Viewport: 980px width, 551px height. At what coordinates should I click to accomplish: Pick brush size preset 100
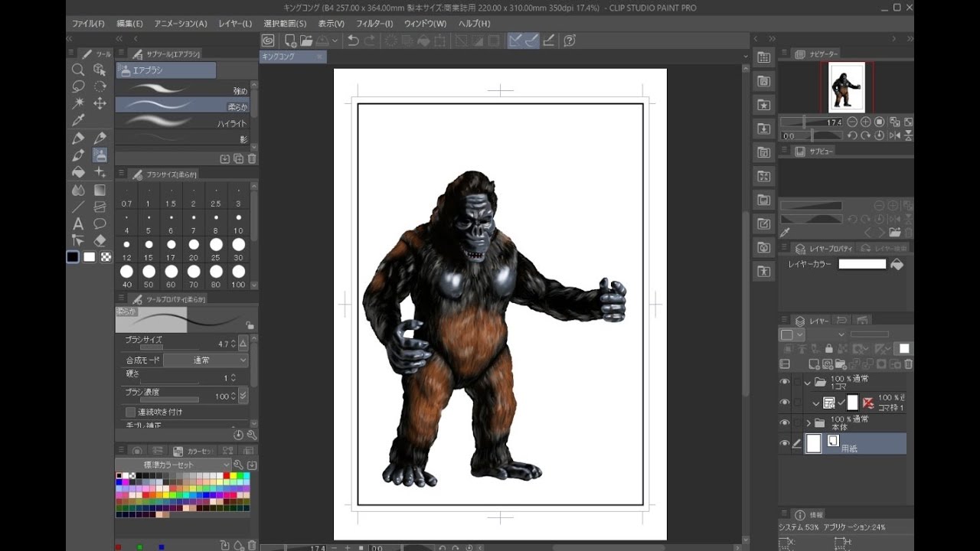[x=239, y=276]
